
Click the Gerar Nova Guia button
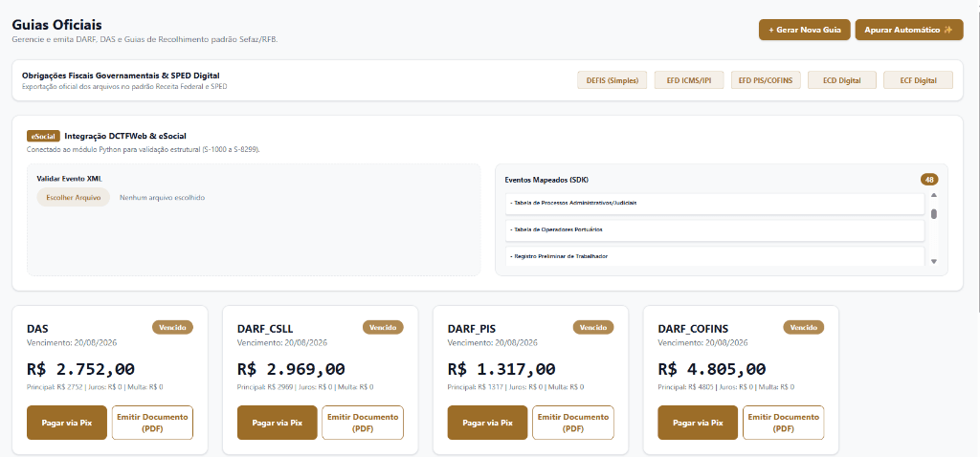[804, 30]
